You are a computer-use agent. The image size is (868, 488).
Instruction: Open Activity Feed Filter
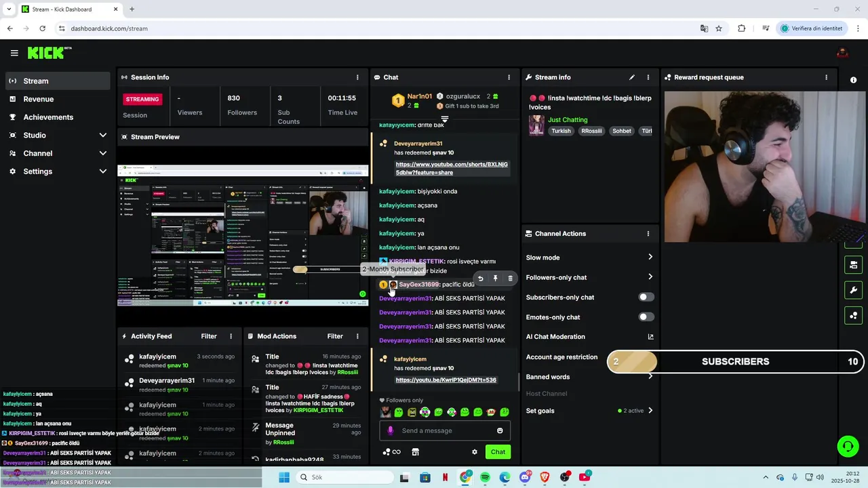click(x=209, y=336)
